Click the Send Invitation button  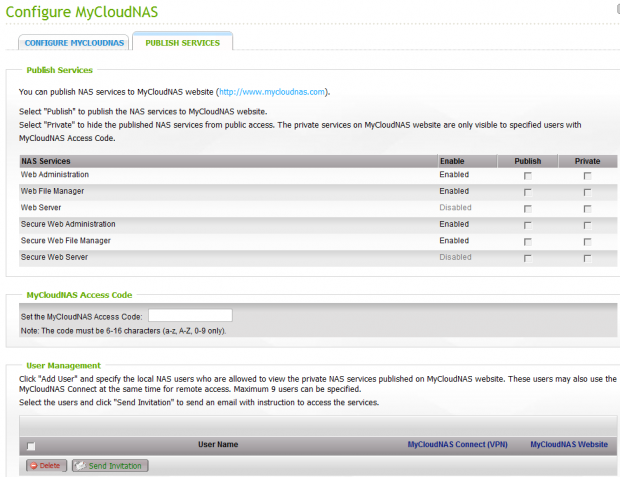[110, 466]
